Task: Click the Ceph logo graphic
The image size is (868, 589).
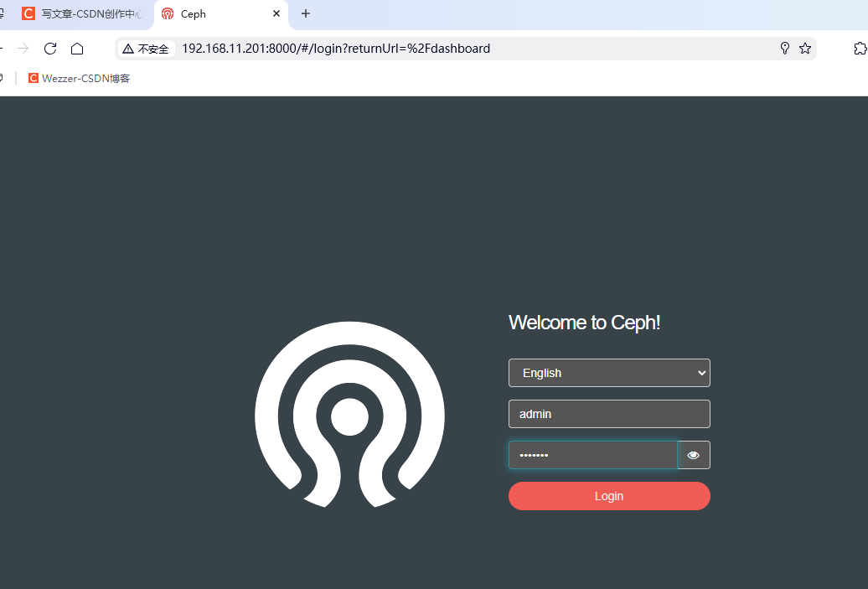Action: [x=349, y=414]
